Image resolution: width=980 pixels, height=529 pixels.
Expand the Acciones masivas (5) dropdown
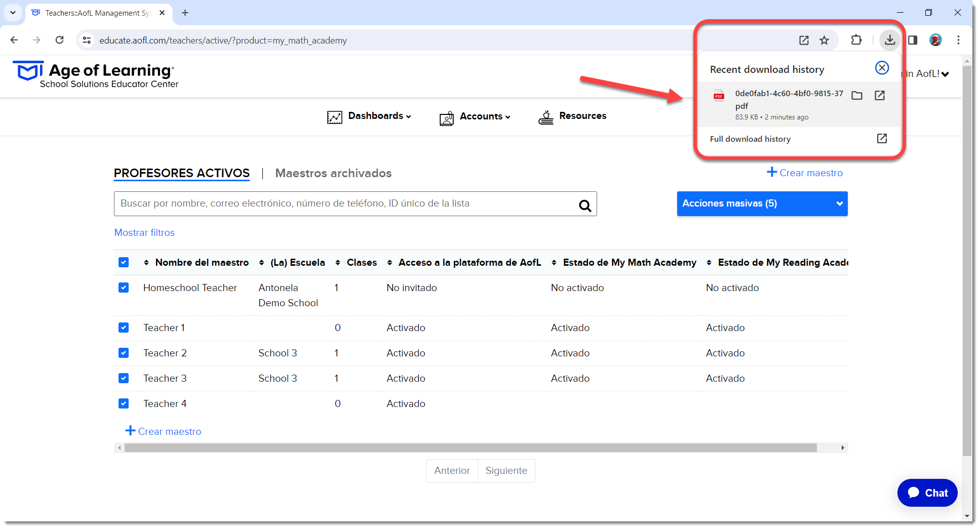[x=762, y=204]
